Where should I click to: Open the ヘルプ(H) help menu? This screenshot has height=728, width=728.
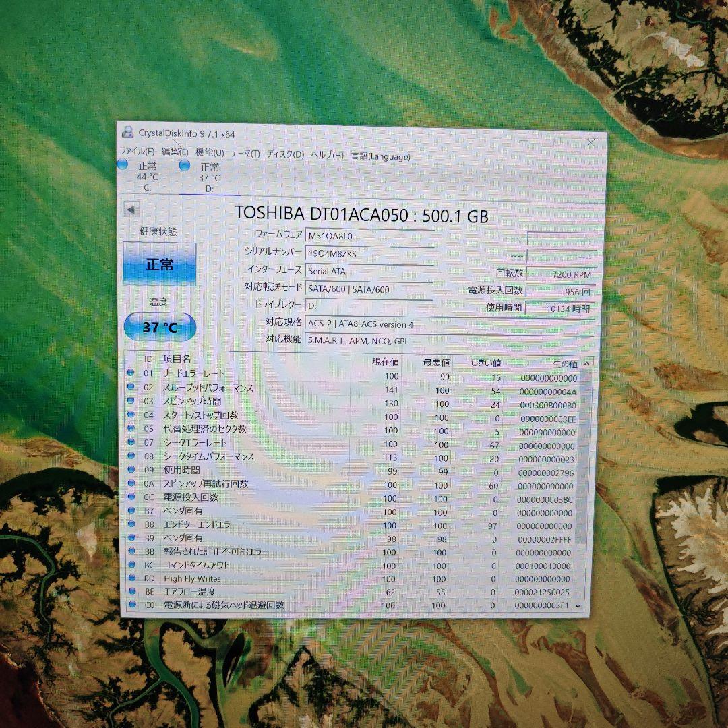(x=328, y=154)
